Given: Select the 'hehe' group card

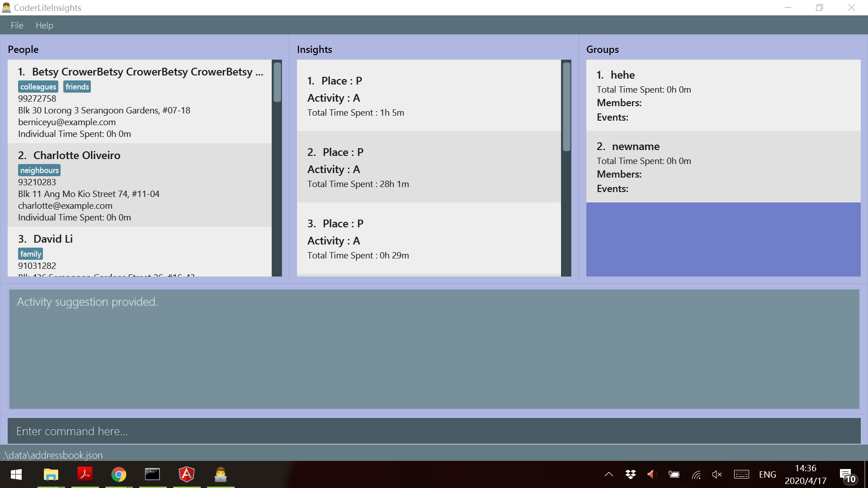Looking at the screenshot, I should click(x=723, y=95).
